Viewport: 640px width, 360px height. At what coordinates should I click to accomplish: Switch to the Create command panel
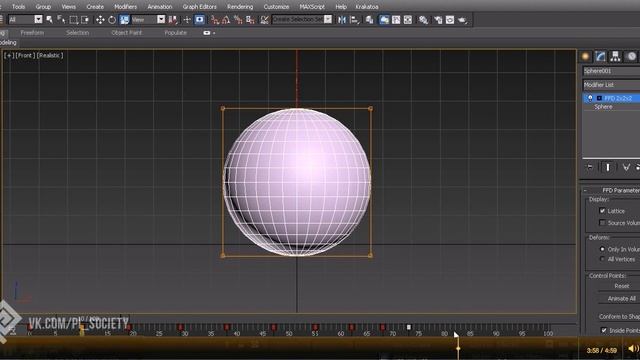click(x=585, y=56)
